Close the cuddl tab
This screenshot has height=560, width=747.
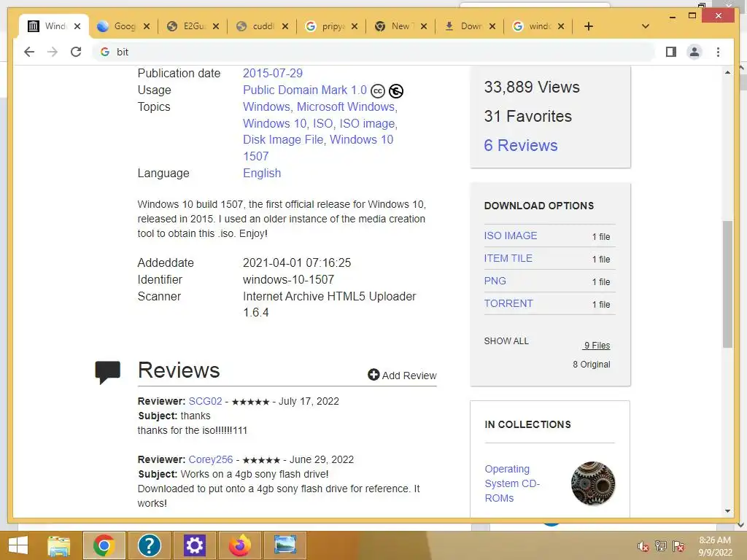click(285, 26)
